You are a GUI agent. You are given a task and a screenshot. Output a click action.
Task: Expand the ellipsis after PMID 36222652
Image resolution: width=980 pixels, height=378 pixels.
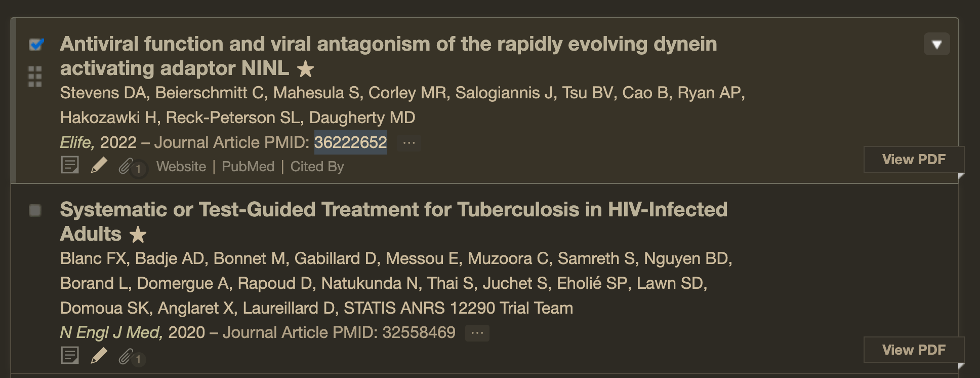(x=409, y=143)
